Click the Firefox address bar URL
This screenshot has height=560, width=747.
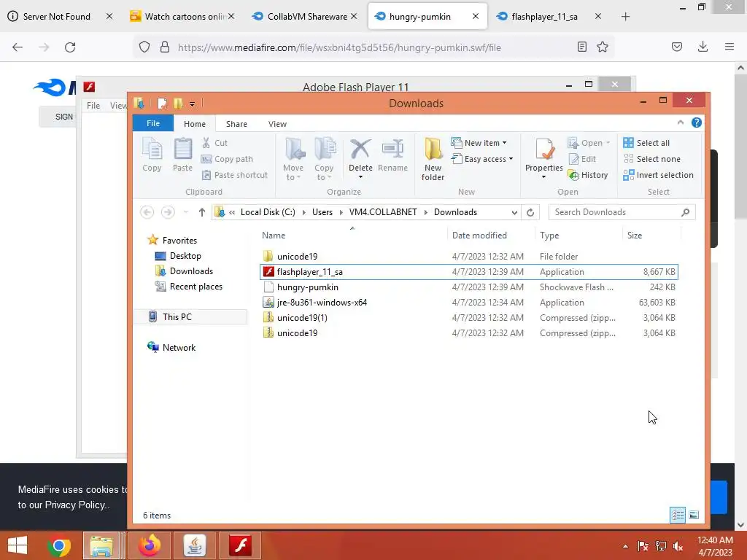click(x=339, y=47)
